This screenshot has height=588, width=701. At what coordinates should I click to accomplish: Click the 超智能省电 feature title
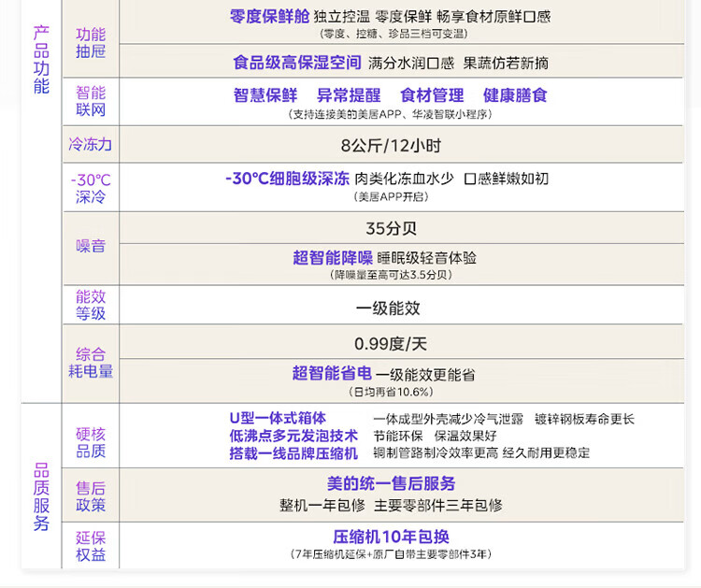[x=332, y=374]
